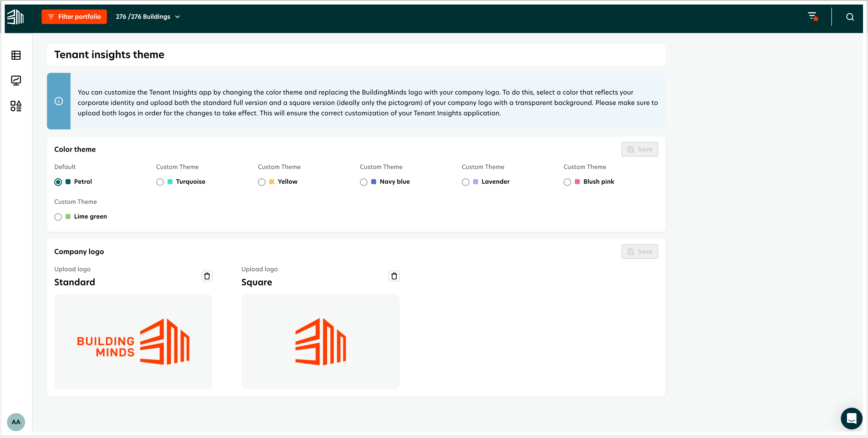The height and width of the screenshot is (438, 868).
Task: Click the info icon in the banner
Action: pyautogui.click(x=59, y=101)
